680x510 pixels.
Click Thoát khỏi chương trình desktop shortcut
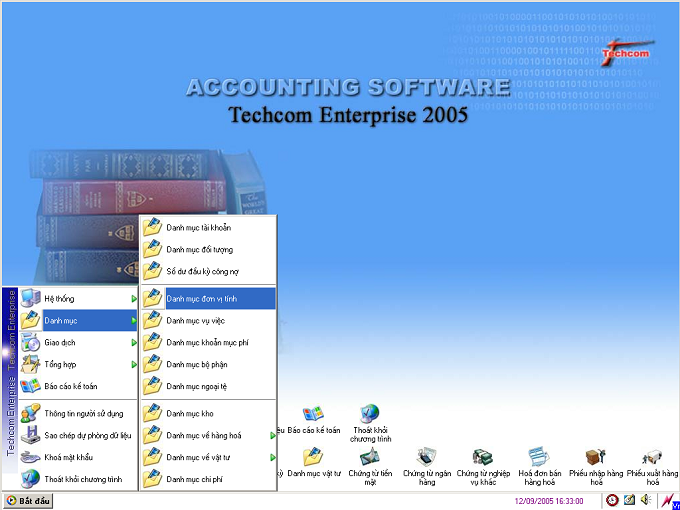(x=370, y=424)
